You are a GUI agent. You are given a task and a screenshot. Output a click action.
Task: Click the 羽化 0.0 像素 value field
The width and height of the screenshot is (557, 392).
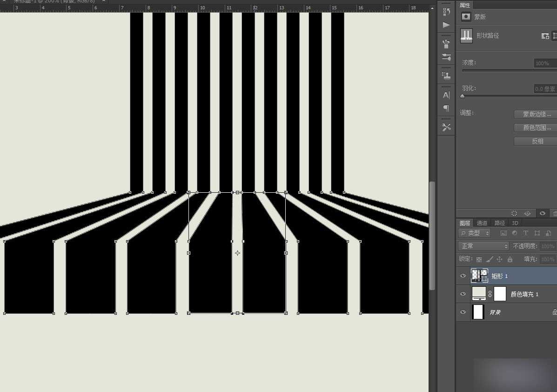(x=545, y=89)
